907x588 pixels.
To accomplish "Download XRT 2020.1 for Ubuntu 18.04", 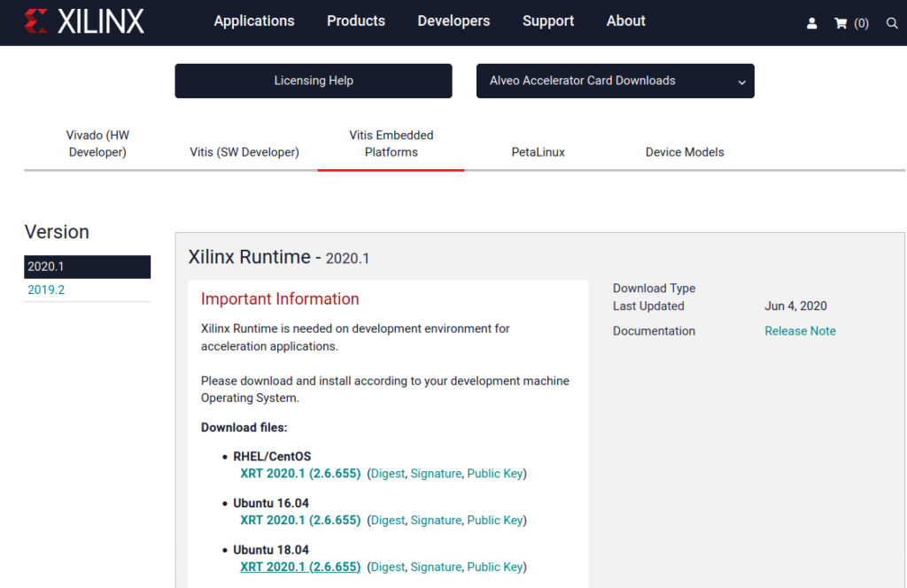I will click(300, 567).
